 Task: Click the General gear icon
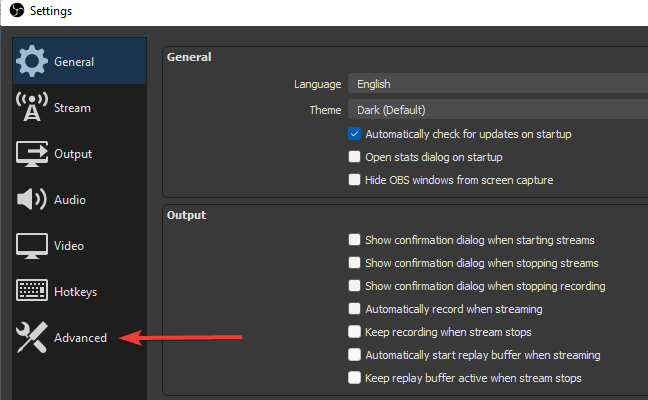coord(32,62)
